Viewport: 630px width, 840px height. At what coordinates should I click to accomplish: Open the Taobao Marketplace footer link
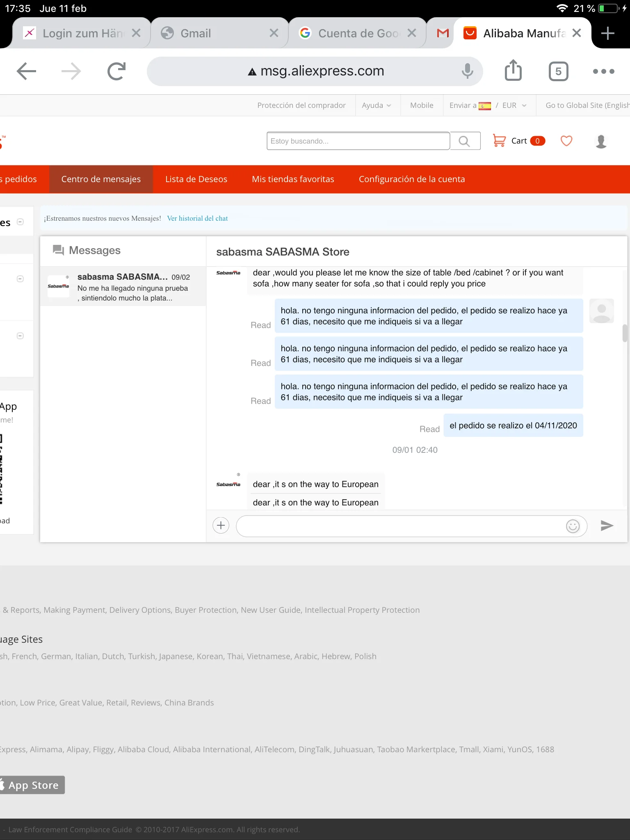point(416,749)
